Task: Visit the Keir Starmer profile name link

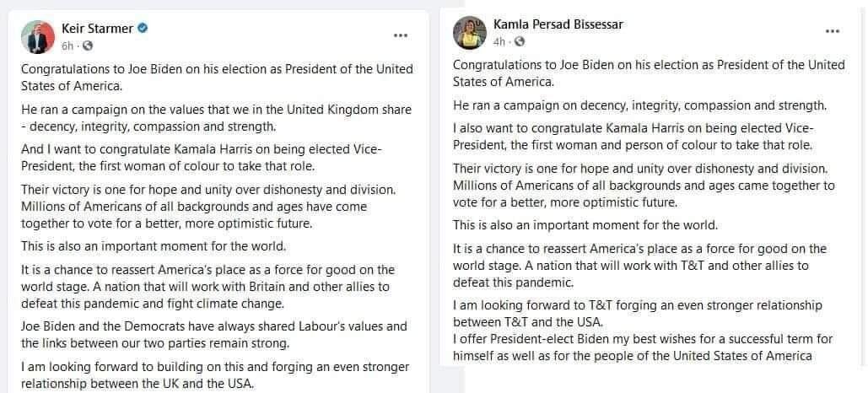Action: [x=97, y=28]
